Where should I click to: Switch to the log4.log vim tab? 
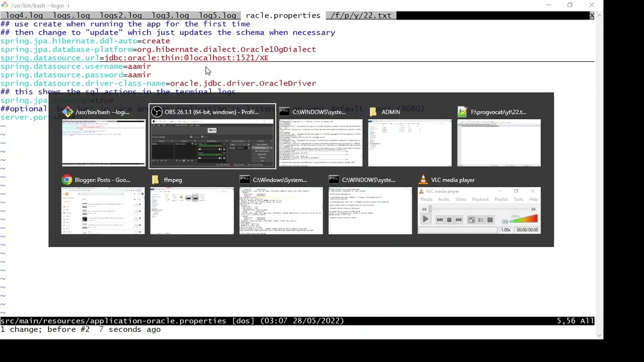pyautogui.click(x=24, y=16)
